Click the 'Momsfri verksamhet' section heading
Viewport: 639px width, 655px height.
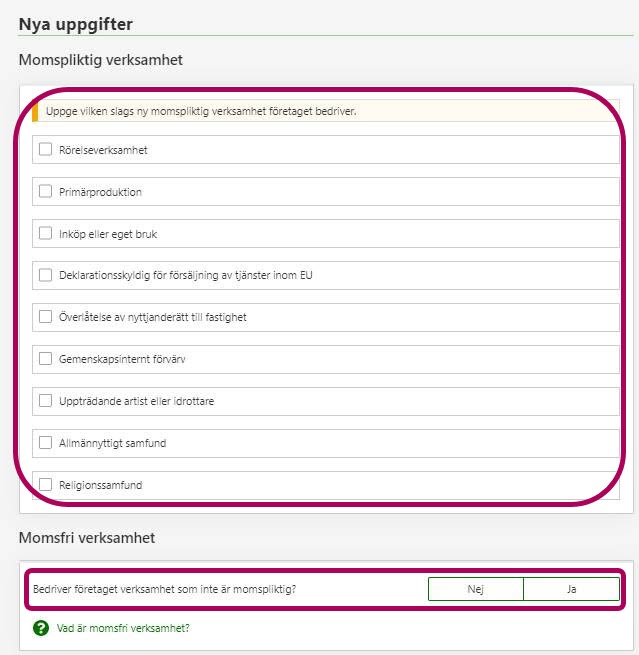[86, 538]
